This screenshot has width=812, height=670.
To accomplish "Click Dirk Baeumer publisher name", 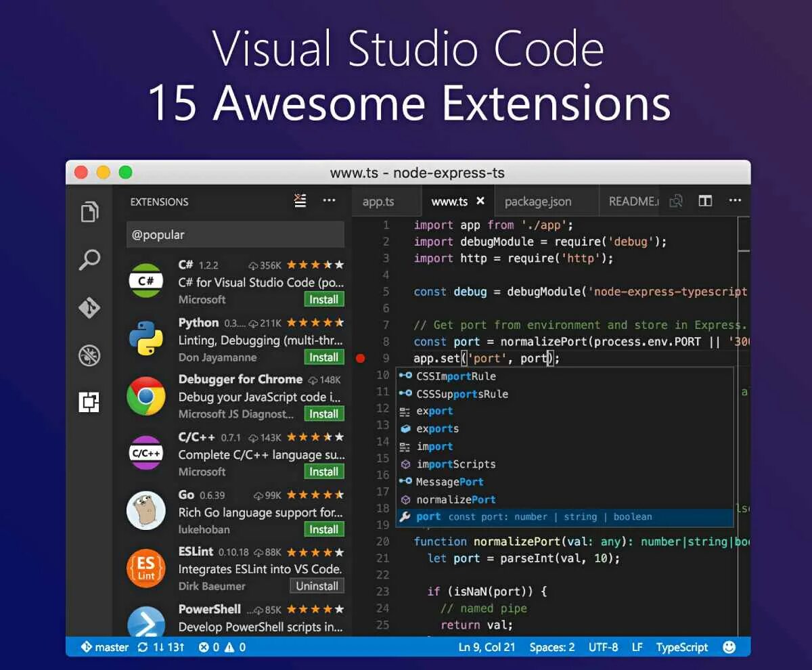I will coord(212,586).
